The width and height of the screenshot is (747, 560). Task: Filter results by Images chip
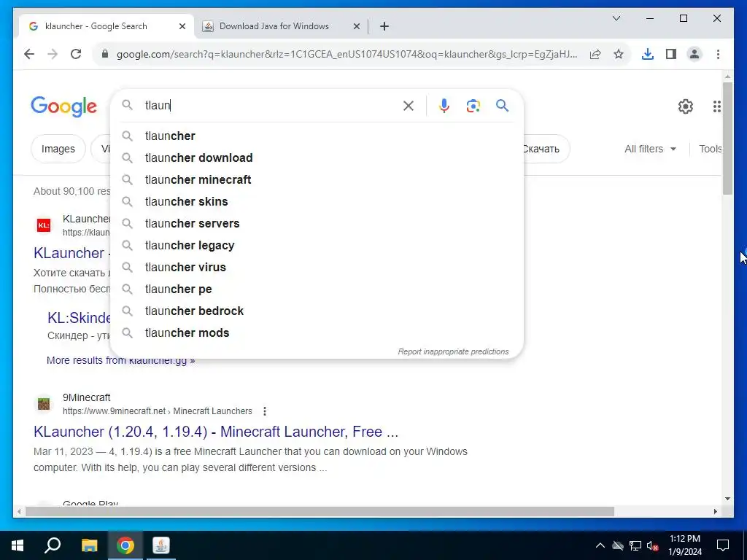pyautogui.click(x=58, y=149)
